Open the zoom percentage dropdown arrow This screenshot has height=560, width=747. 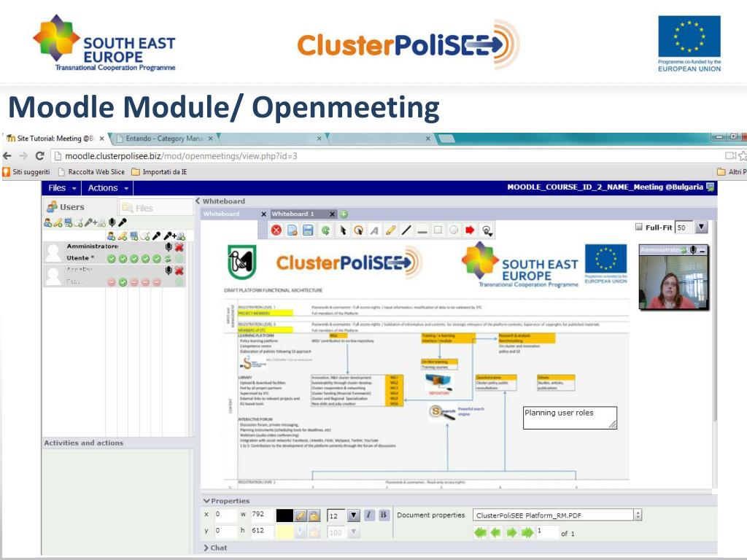coord(701,227)
